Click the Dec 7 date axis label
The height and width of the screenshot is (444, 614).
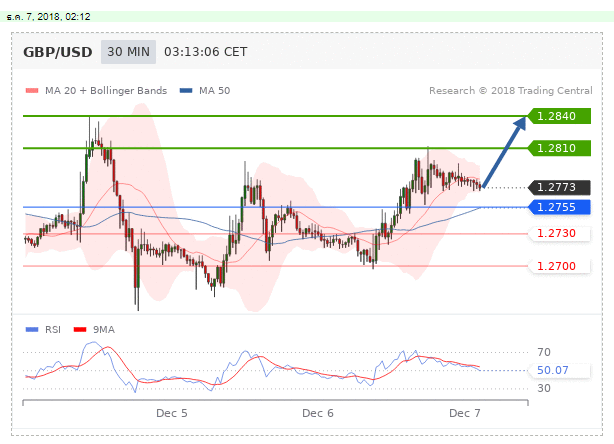pyautogui.click(x=464, y=413)
